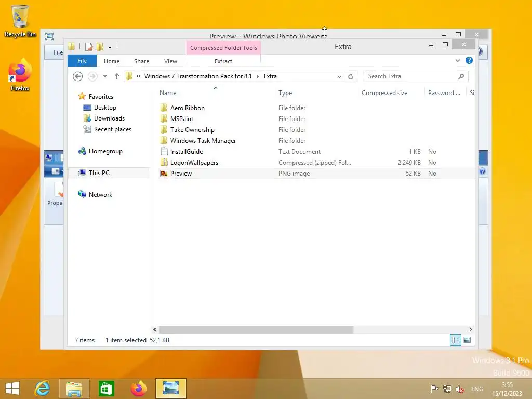Open the Firefox desktop shortcut
Image resolution: width=532 pixels, height=399 pixels.
[20, 75]
